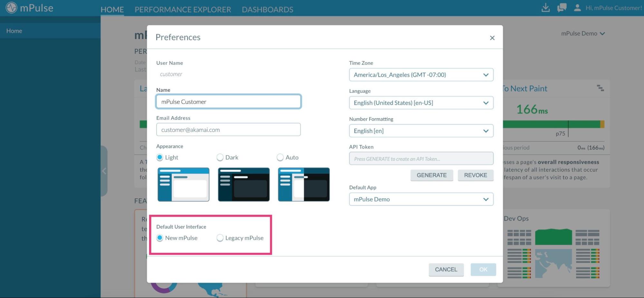Click the user profile icon
The image size is (644, 298).
point(577,8)
